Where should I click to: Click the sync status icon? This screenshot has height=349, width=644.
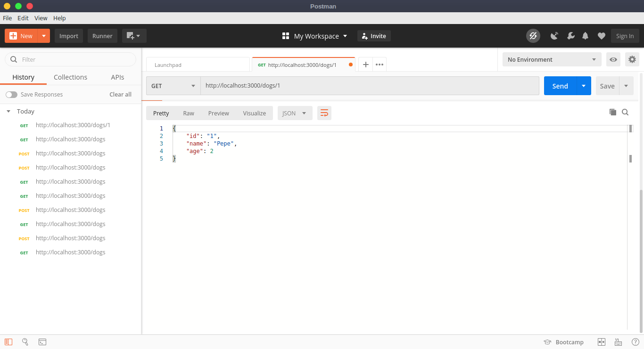point(533,36)
